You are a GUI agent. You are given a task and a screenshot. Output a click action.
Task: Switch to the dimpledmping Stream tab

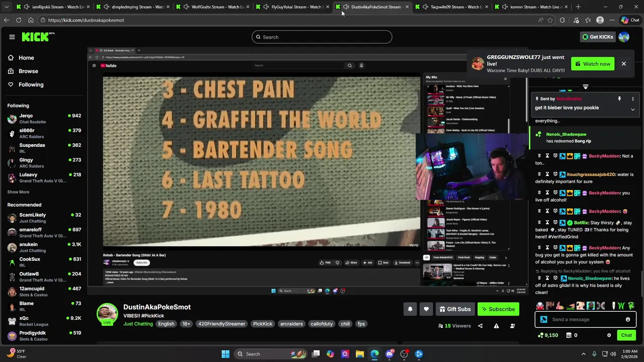(133, 7)
